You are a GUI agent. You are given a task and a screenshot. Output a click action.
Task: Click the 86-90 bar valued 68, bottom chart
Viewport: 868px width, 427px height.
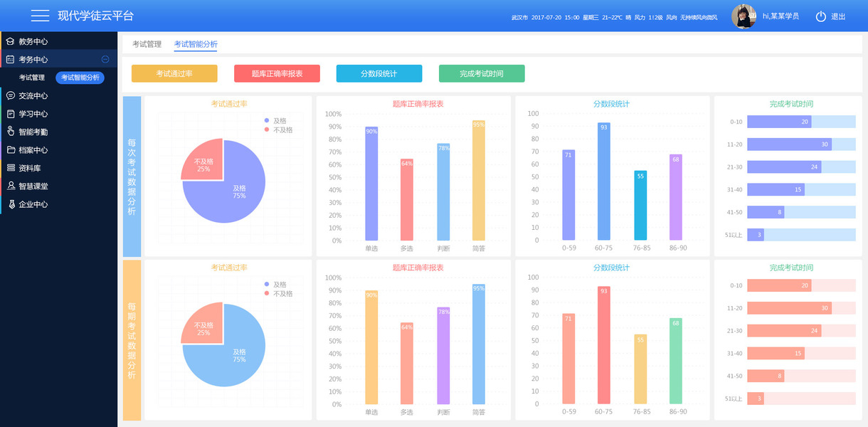676,361
